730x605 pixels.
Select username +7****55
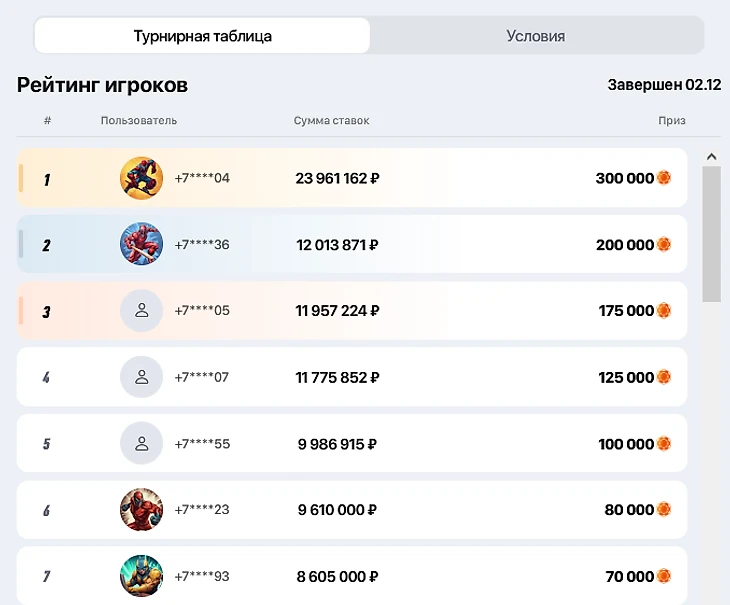(x=202, y=444)
